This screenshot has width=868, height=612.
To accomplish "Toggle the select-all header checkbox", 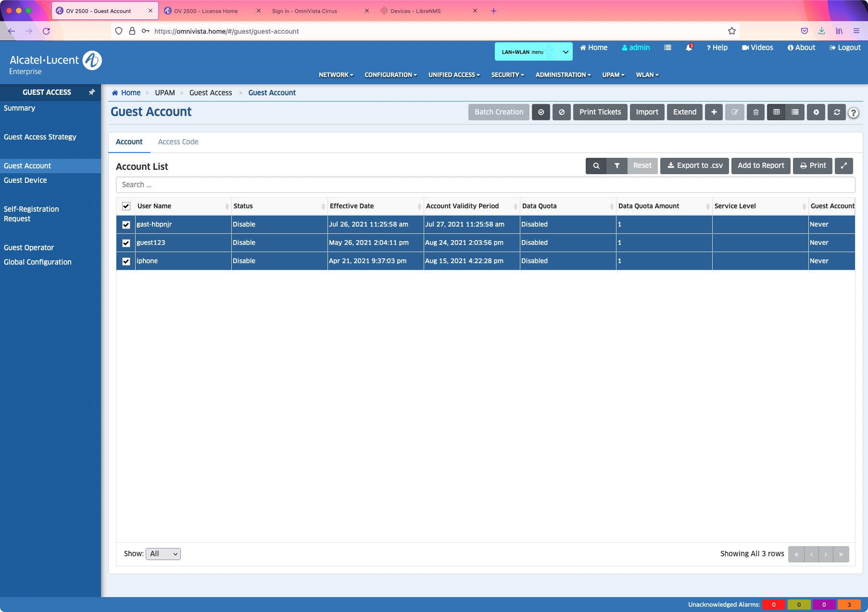I will 126,206.
